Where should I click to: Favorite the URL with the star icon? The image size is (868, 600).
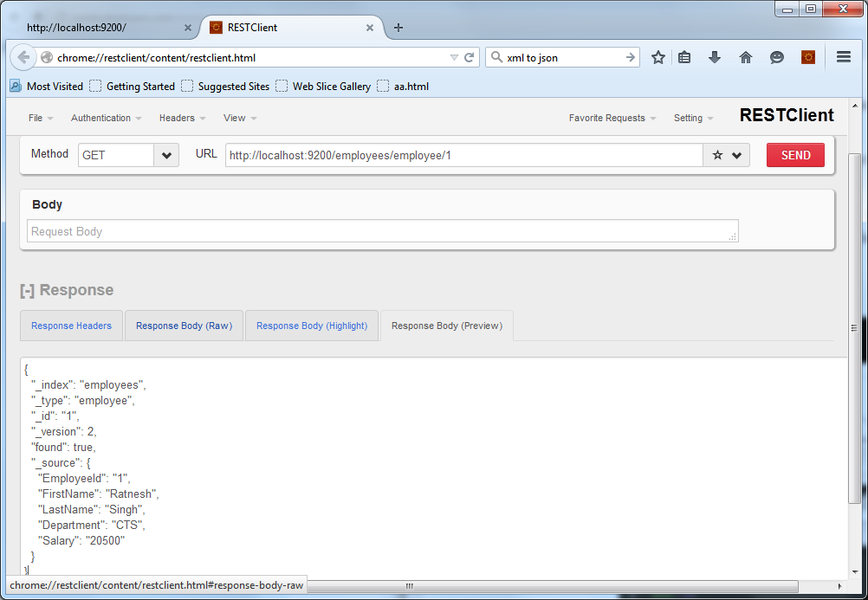[717, 155]
